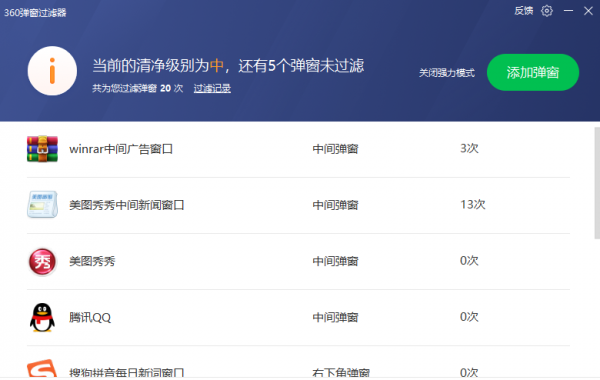Click the green 添加弹窗 button
This screenshot has height=380, width=600.
[x=533, y=72]
